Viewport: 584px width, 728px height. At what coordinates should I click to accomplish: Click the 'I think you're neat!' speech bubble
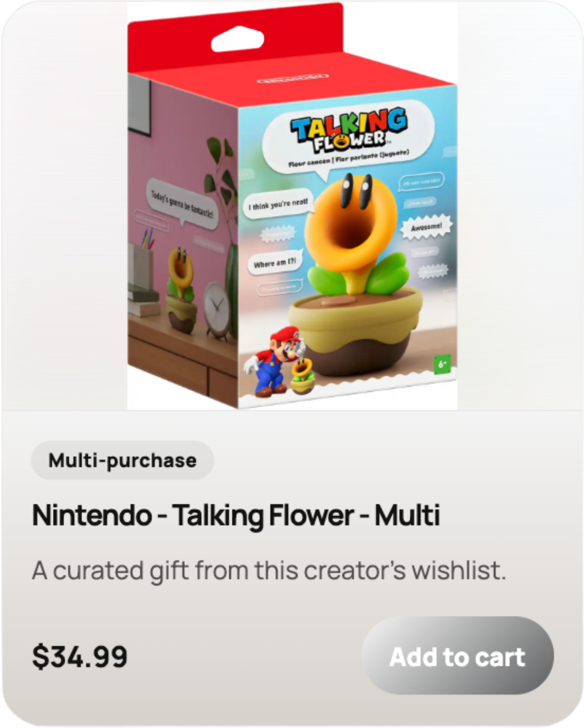(278, 204)
